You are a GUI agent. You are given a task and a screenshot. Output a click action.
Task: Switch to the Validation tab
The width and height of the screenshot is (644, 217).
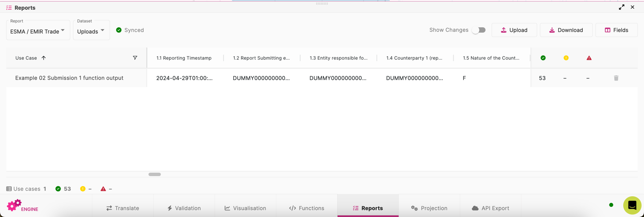coord(184,208)
